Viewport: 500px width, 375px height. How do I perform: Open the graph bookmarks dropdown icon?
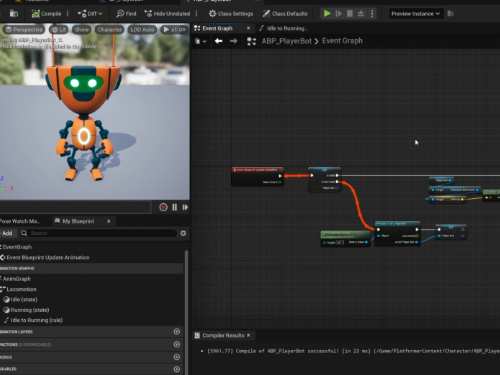pos(200,41)
